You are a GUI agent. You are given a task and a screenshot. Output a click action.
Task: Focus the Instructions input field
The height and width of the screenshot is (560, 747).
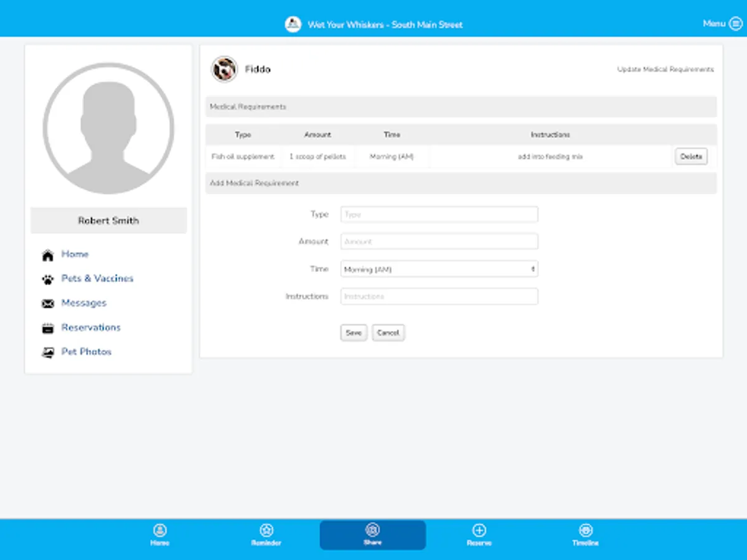(439, 296)
